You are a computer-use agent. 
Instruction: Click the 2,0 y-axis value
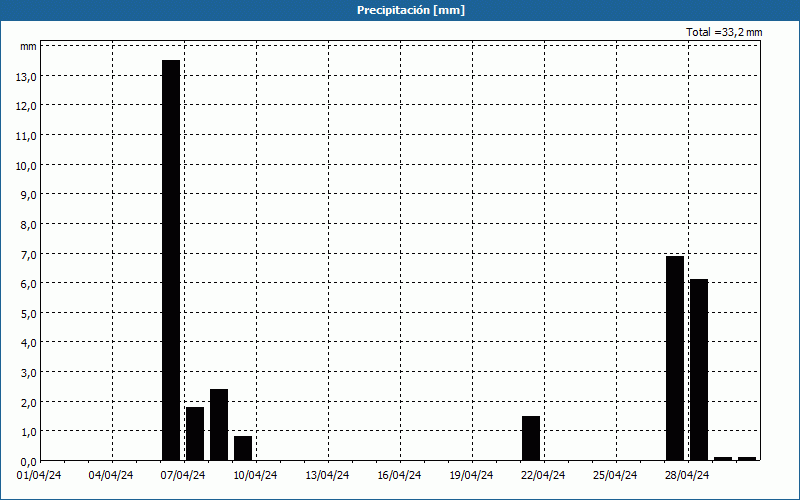click(28, 402)
